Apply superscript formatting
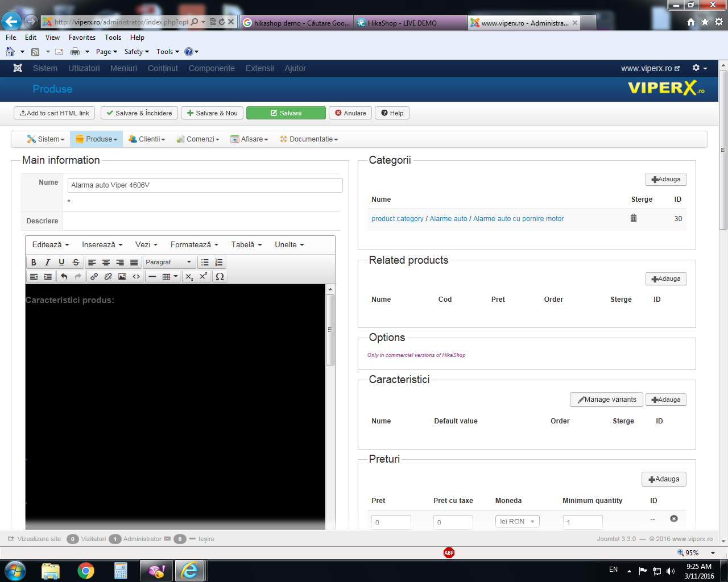The image size is (728, 582). [x=203, y=277]
